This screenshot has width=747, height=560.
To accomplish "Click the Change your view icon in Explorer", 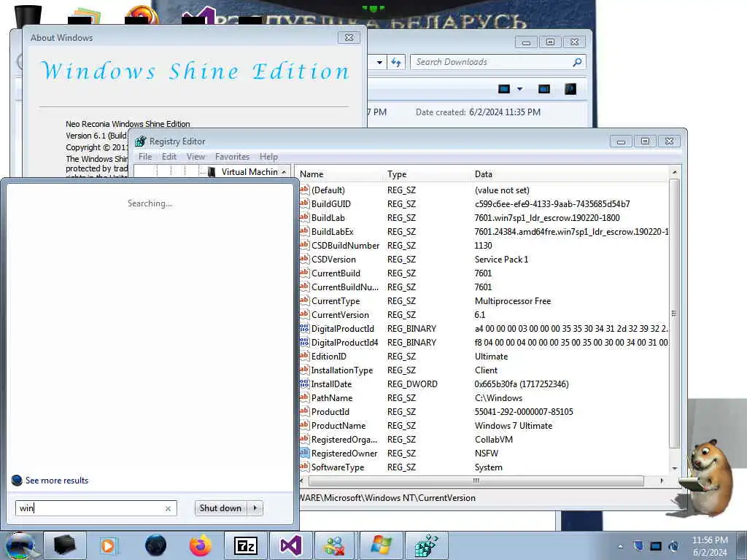I will 503,89.
